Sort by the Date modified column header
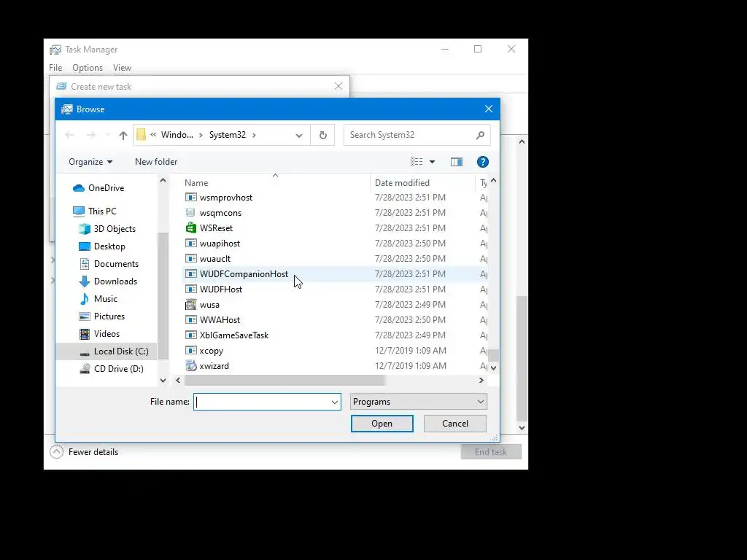This screenshot has height=560, width=747. [x=402, y=183]
